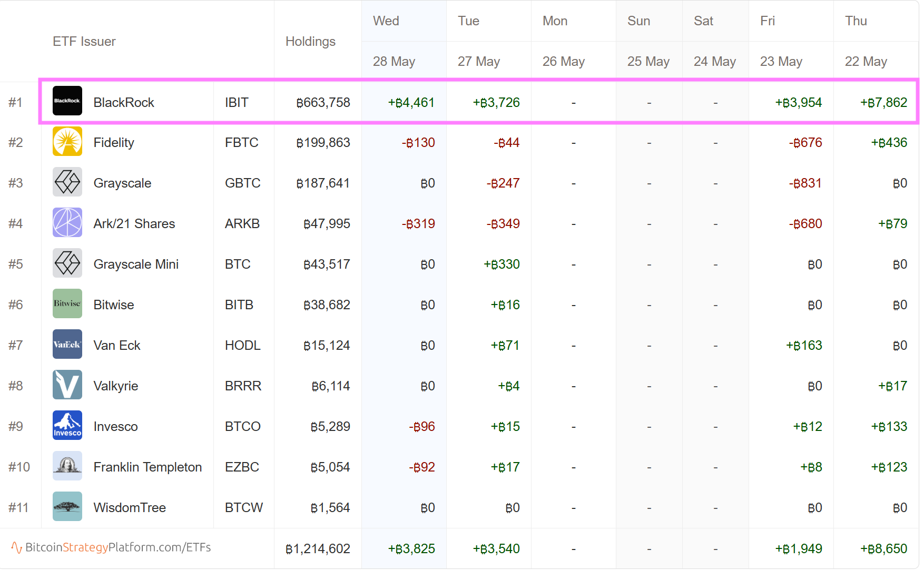Screen dimensions: 924x579
Task: Click the HODL ticker
Action: coord(243,346)
